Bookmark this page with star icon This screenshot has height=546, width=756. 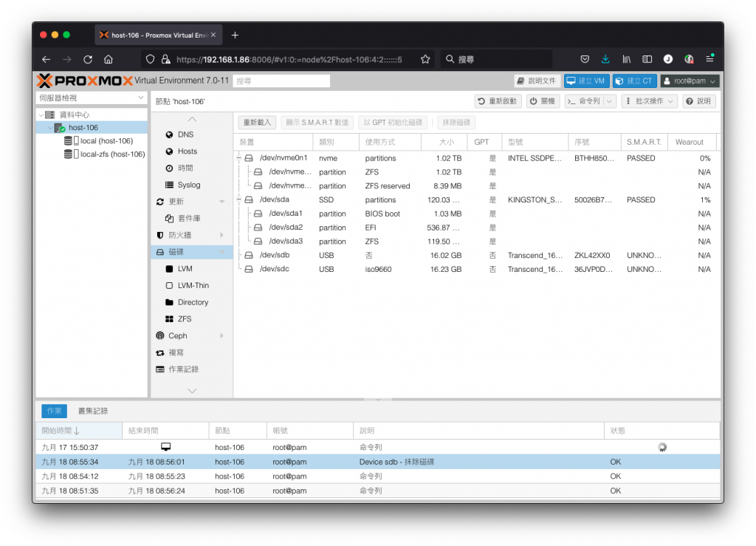425,59
